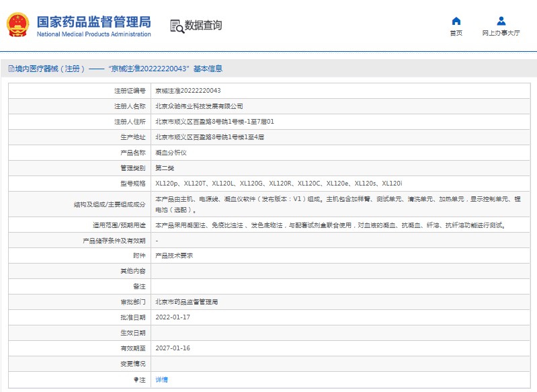
Task: Click the 注册人住所 label
Action: (130, 122)
